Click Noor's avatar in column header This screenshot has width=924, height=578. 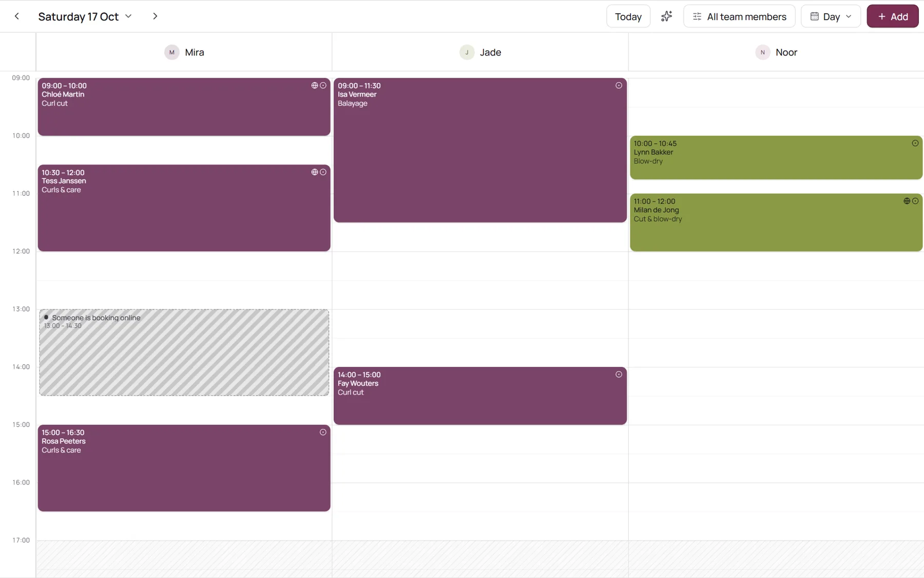(763, 52)
